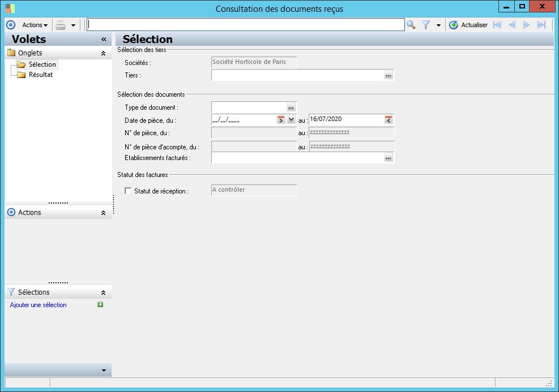Click green plus add selection icon
The height and width of the screenshot is (392, 559).
click(x=101, y=304)
